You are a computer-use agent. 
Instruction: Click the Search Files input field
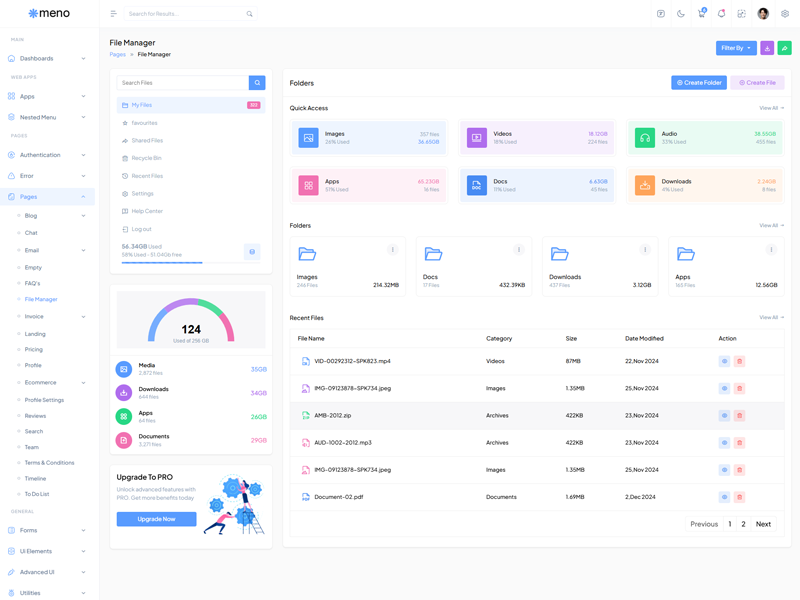182,83
